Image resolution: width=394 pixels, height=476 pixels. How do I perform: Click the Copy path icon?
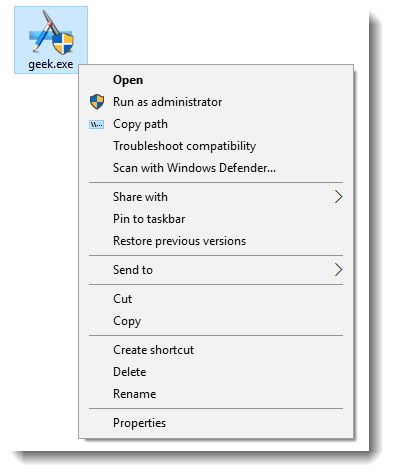point(97,125)
